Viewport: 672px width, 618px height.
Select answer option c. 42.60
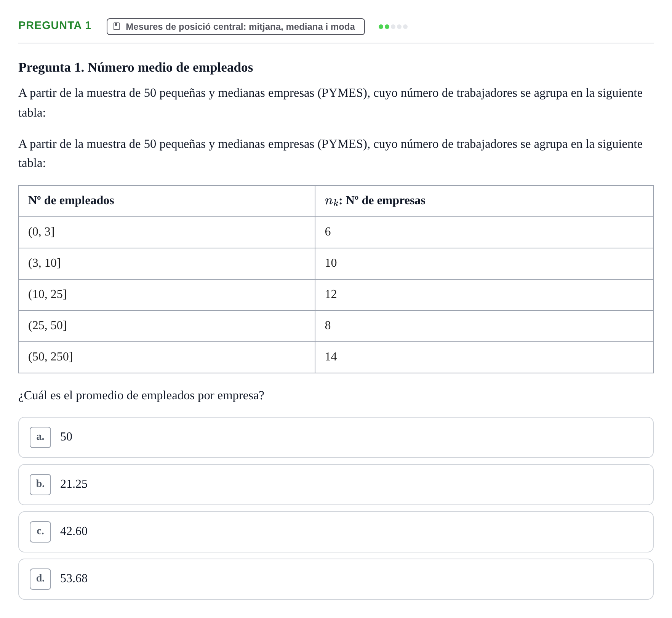(x=336, y=532)
